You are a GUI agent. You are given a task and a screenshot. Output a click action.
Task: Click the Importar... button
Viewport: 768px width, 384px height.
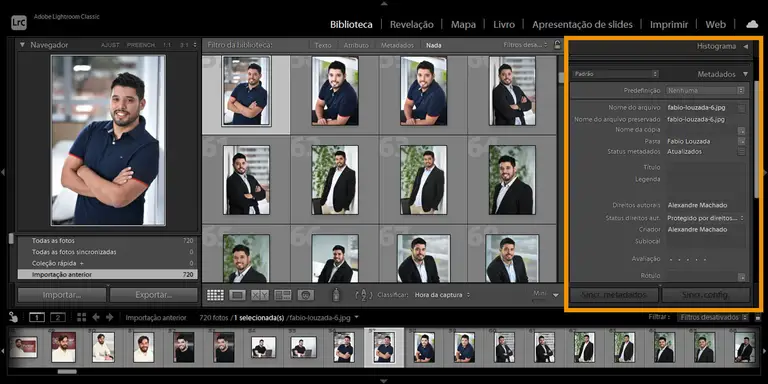pos(62,295)
